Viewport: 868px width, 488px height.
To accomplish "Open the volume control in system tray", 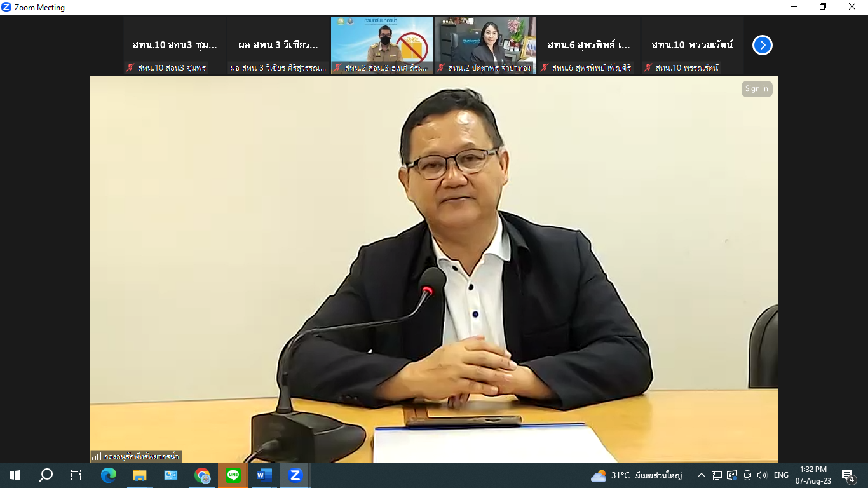I will pos(762,475).
